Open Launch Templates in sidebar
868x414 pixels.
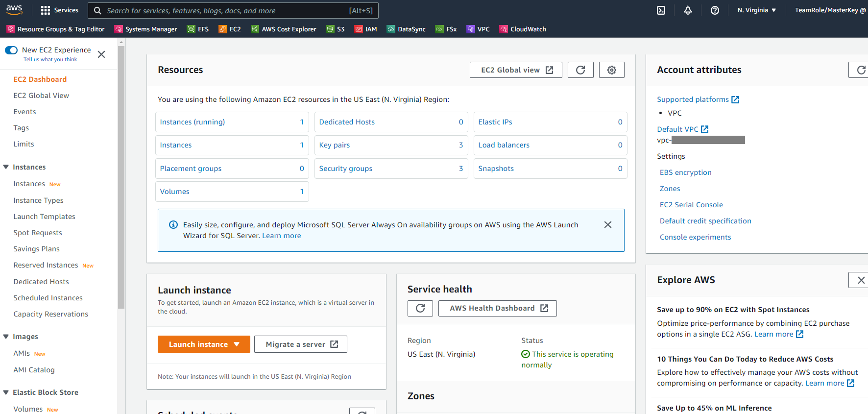pos(44,217)
